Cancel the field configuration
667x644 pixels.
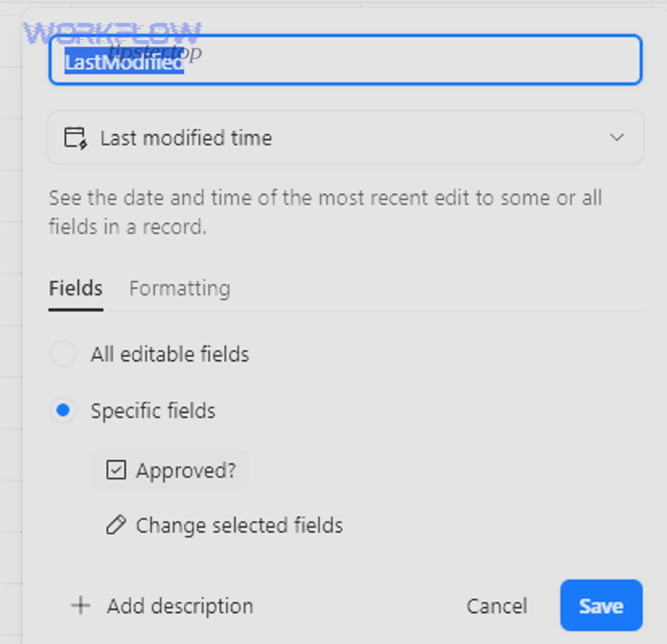pos(497,605)
